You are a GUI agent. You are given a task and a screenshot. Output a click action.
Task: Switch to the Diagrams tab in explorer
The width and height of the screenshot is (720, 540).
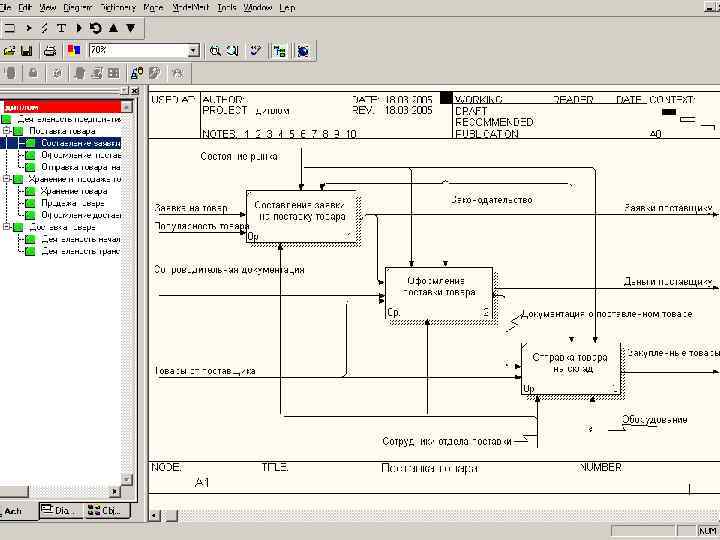[58, 510]
